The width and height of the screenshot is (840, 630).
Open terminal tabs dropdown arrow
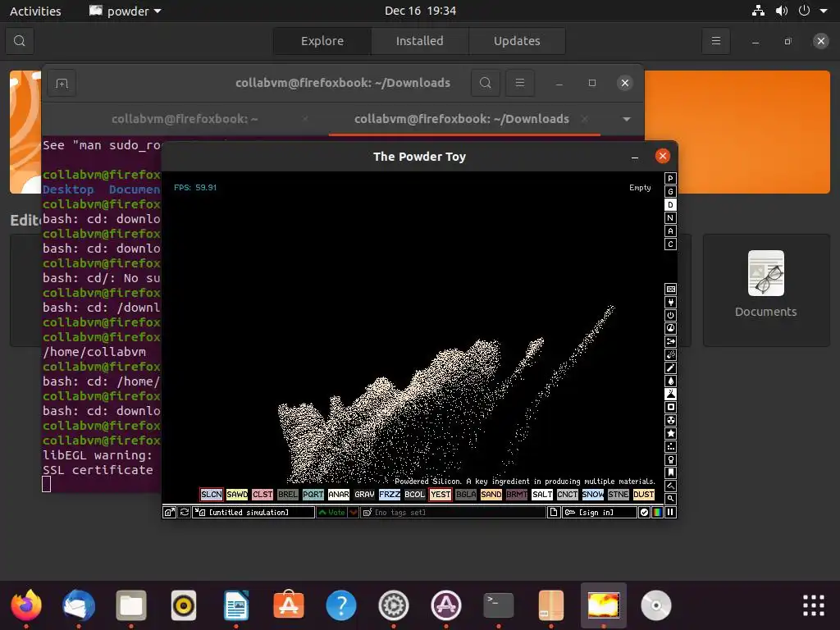click(626, 119)
